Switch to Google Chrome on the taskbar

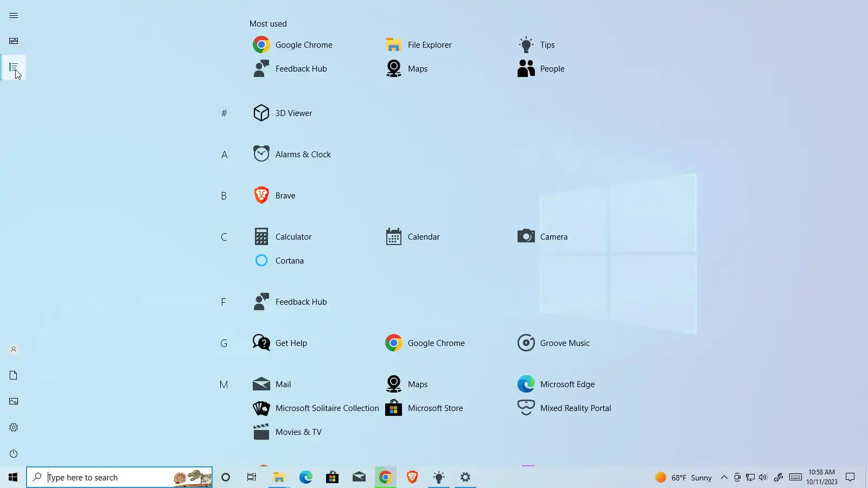pos(385,477)
